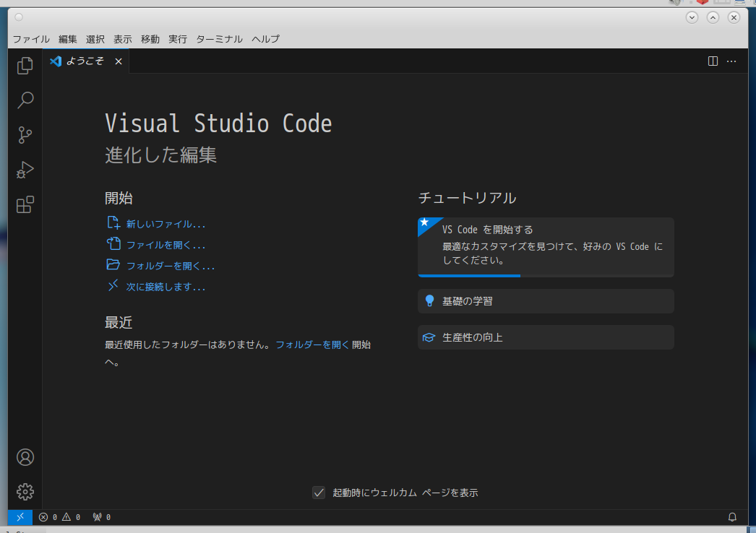Open the ヘルプ menu
This screenshot has width=756, height=533.
(265, 39)
